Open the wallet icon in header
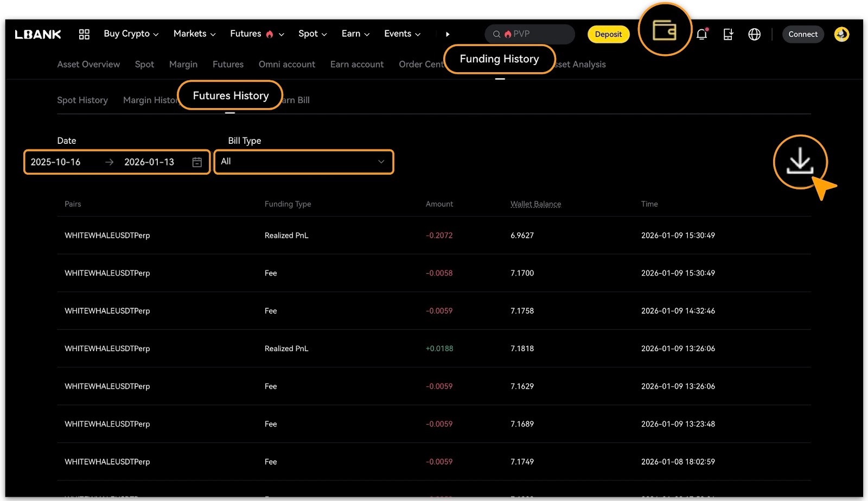The height and width of the screenshot is (501, 868). [x=664, y=30]
